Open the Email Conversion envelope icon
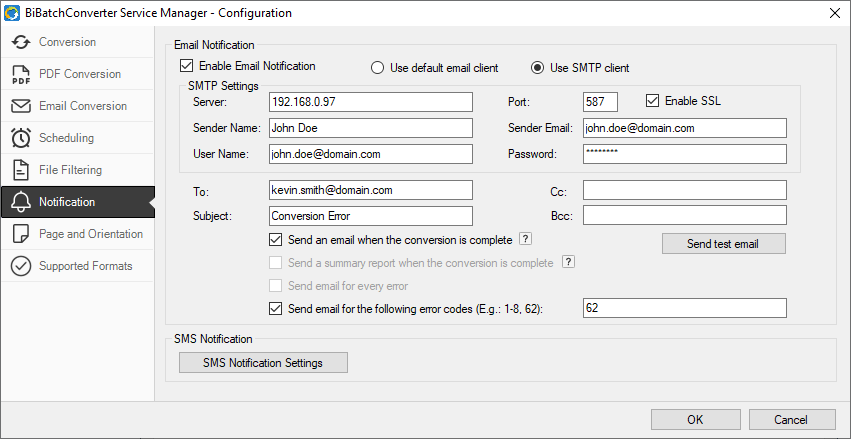This screenshot has width=851, height=439. click(x=21, y=106)
